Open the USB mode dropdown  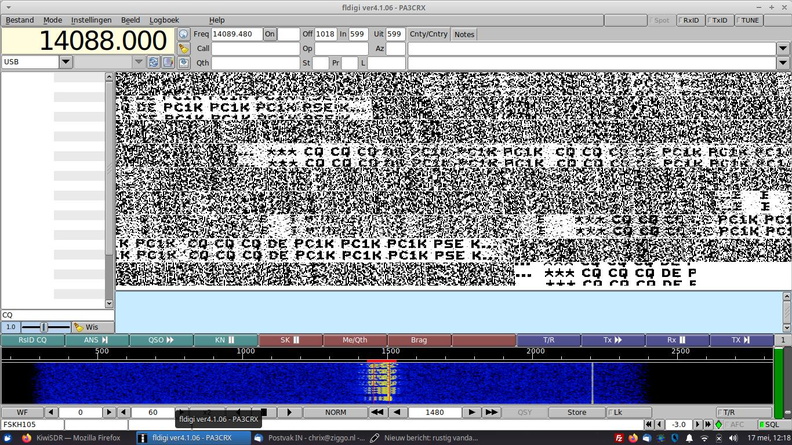(x=66, y=62)
